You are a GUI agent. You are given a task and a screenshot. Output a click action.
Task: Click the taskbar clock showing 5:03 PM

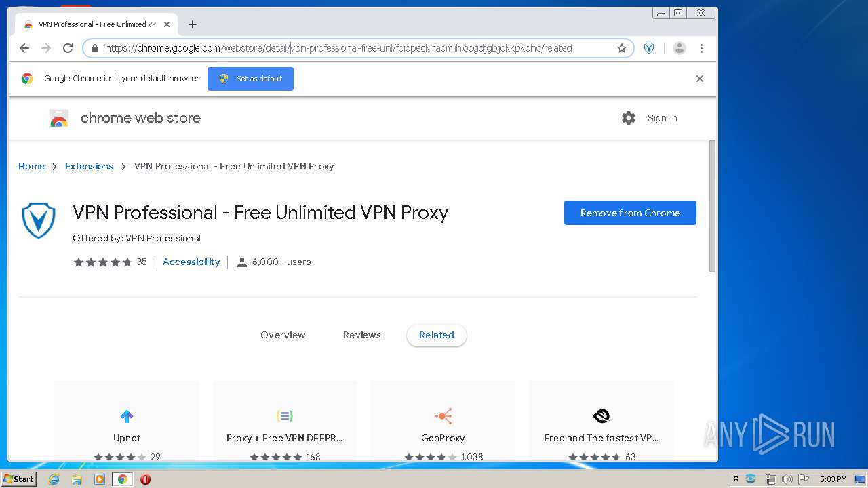pos(833,479)
